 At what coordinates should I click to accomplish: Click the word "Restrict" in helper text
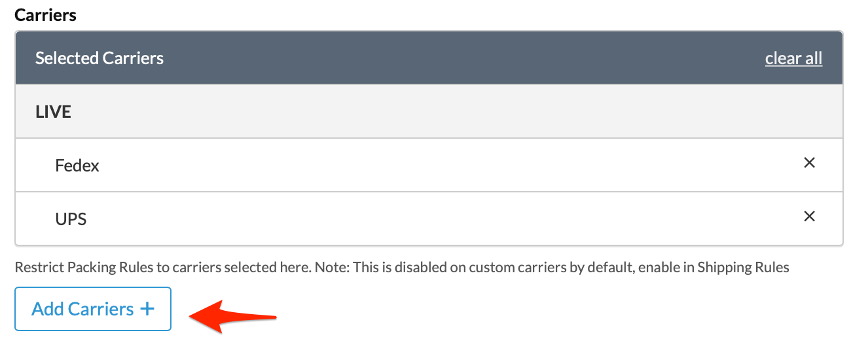(37, 268)
